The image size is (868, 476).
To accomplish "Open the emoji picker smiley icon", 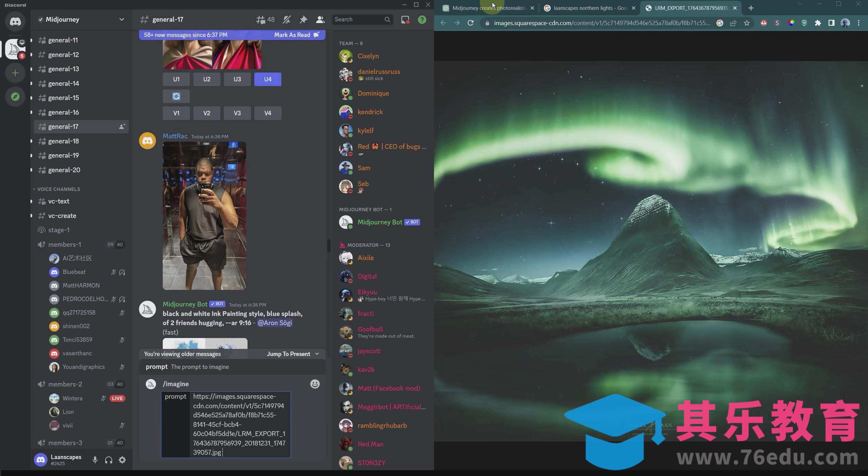I will click(x=315, y=384).
